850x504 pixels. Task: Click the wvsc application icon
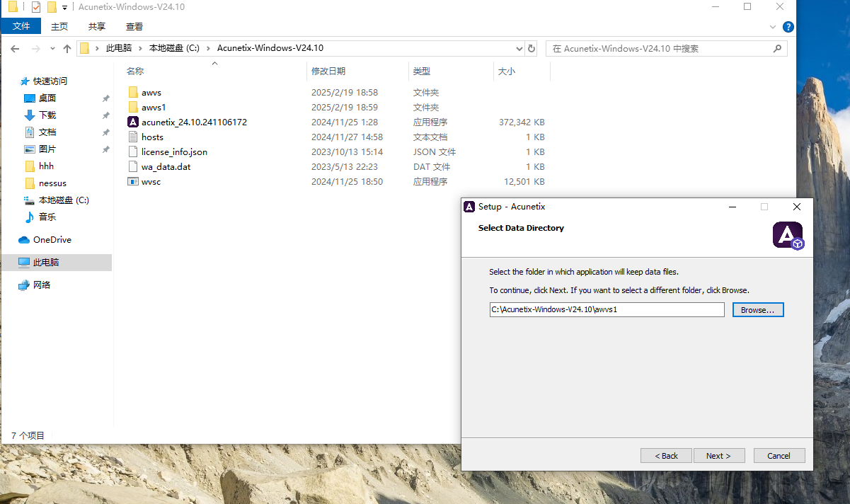(x=133, y=181)
